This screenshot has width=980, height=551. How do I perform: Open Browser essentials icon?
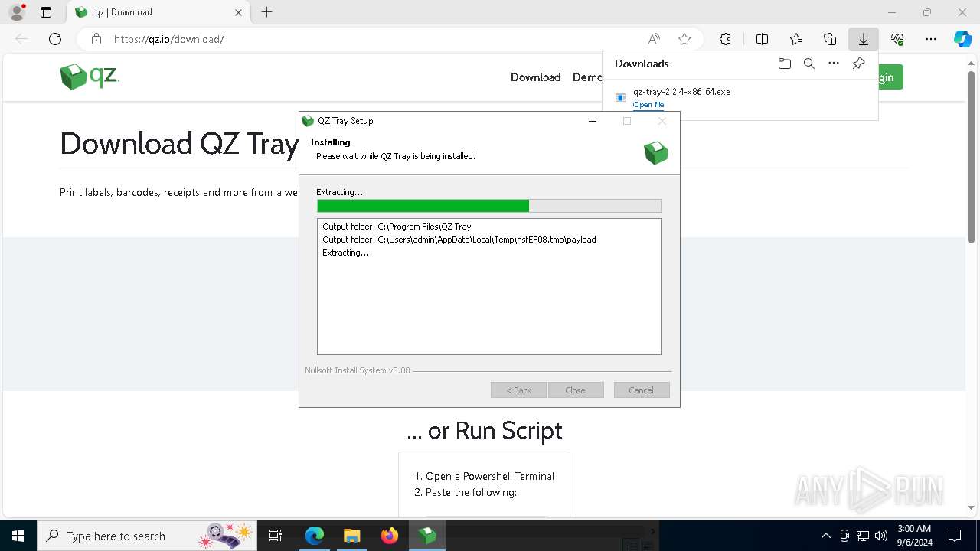(897, 39)
